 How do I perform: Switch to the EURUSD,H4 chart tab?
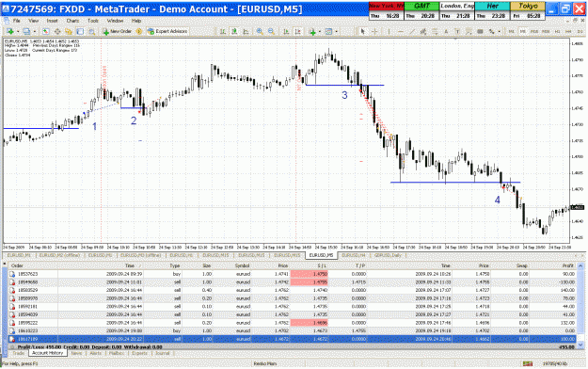tap(354, 255)
